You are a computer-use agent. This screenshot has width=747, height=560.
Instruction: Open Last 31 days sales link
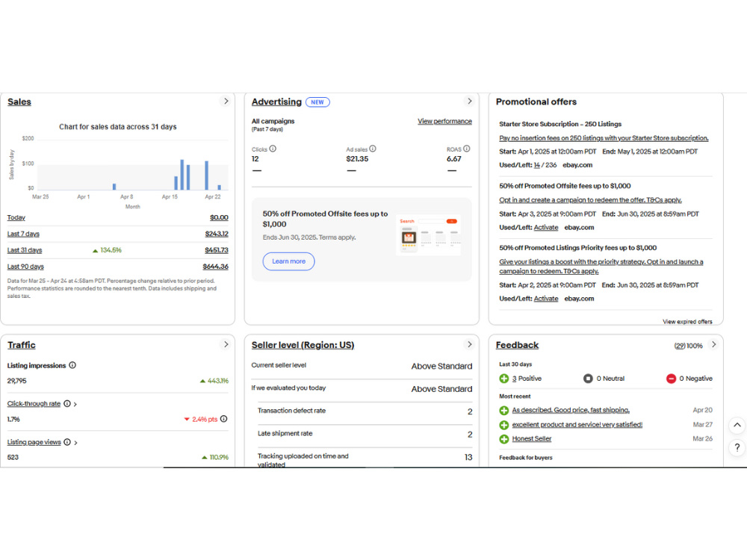[x=25, y=250]
